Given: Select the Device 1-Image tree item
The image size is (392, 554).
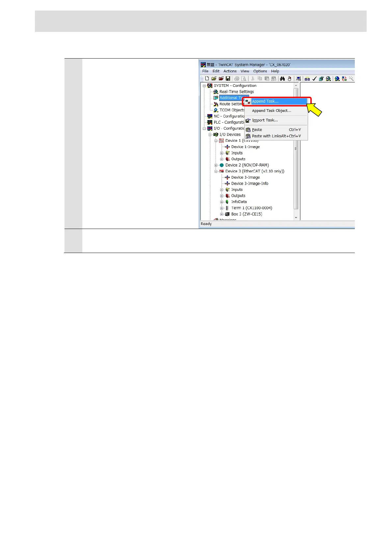Looking at the screenshot, I should tap(245, 147).
